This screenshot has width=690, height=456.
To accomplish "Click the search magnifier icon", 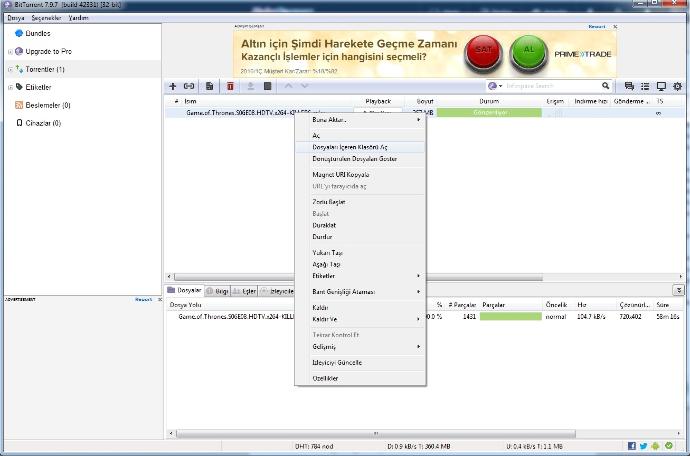I will 606,86.
